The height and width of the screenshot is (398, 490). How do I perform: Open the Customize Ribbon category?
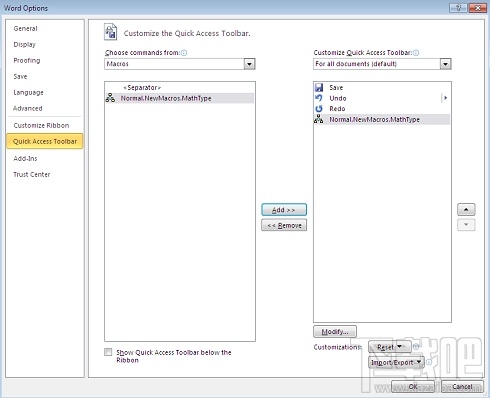(41, 125)
